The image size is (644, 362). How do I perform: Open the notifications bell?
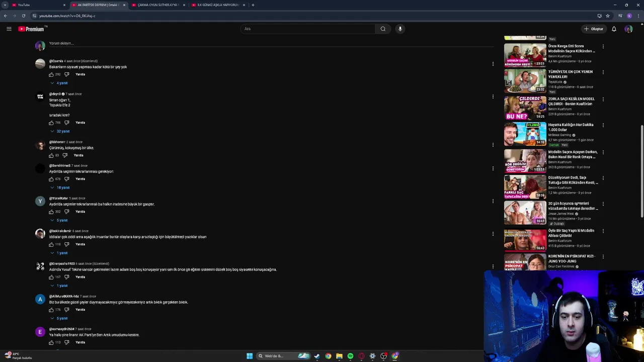[614, 29]
